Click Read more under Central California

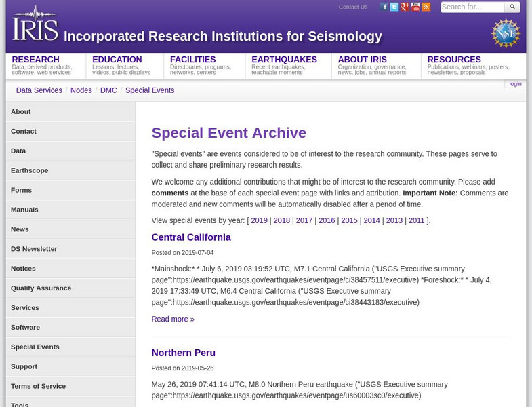173,319
